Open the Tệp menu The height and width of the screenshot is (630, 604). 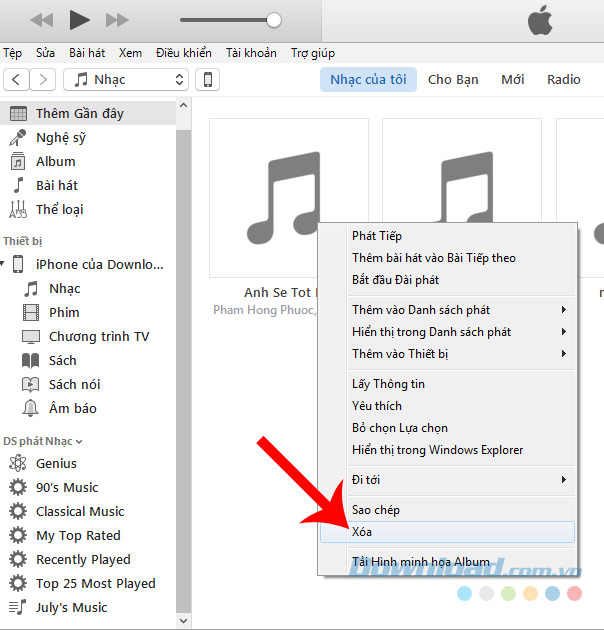point(12,53)
